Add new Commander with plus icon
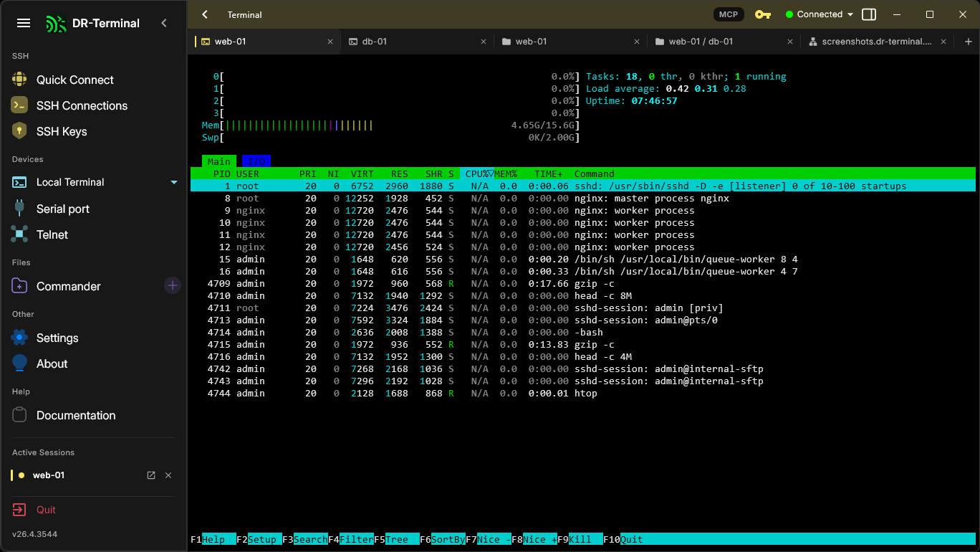The height and width of the screenshot is (552, 980). click(173, 285)
